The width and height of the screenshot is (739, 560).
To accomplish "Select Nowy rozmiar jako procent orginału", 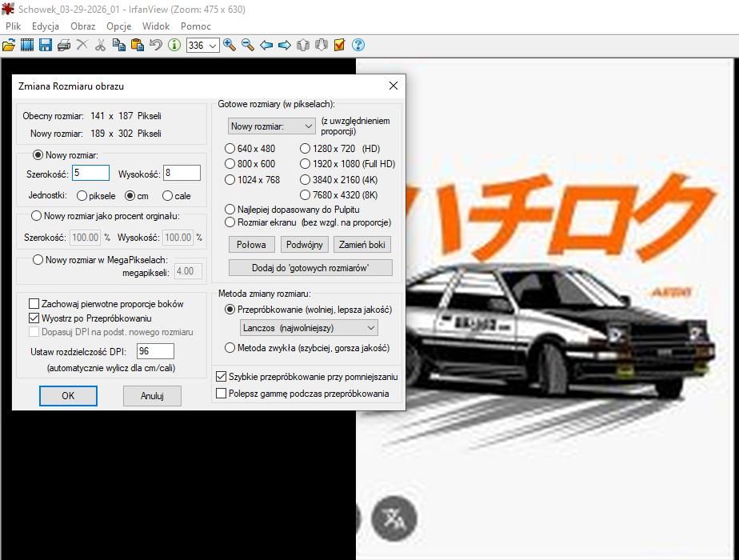I will [36, 216].
